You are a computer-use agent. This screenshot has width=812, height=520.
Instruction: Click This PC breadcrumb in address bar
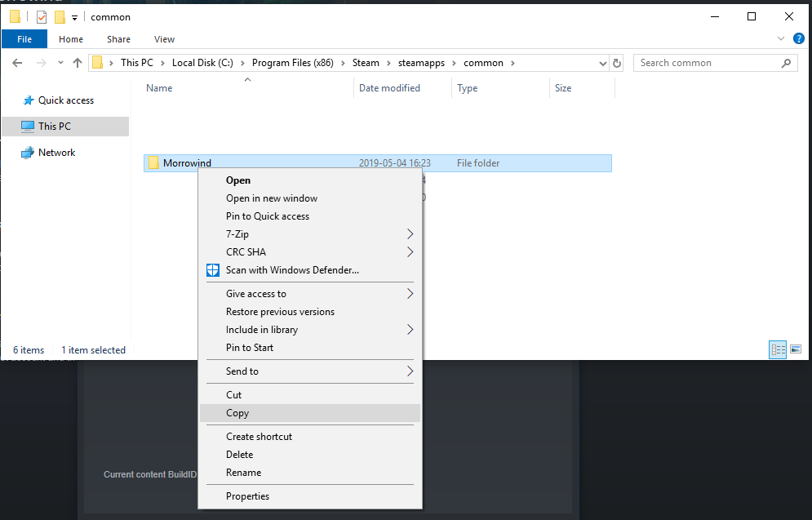(x=137, y=63)
